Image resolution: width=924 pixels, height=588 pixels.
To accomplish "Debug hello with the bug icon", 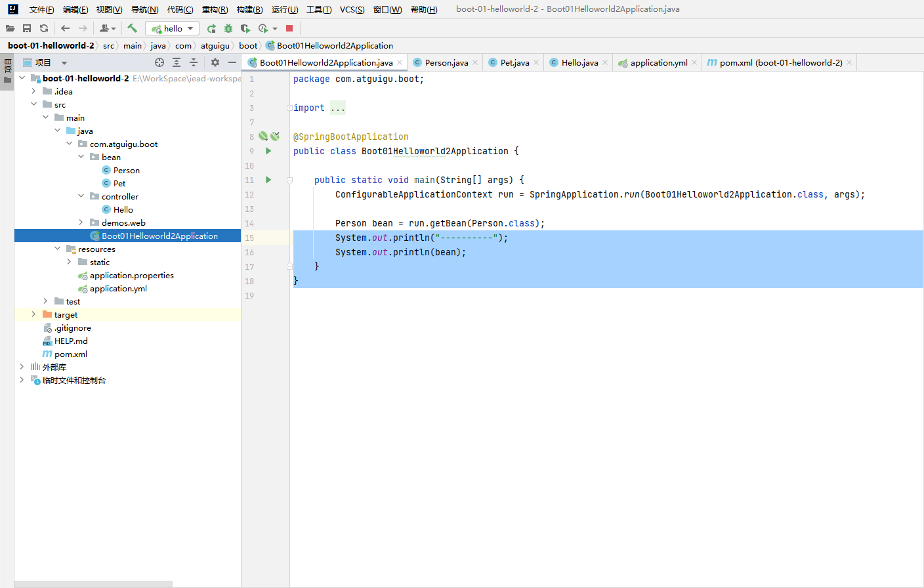I will click(228, 28).
